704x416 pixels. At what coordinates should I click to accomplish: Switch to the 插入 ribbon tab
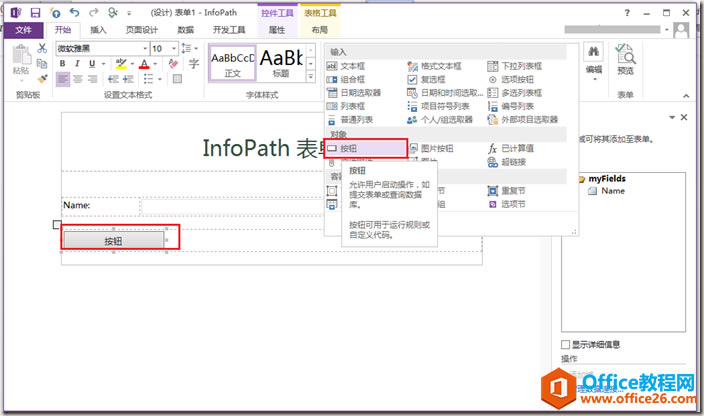click(98, 30)
